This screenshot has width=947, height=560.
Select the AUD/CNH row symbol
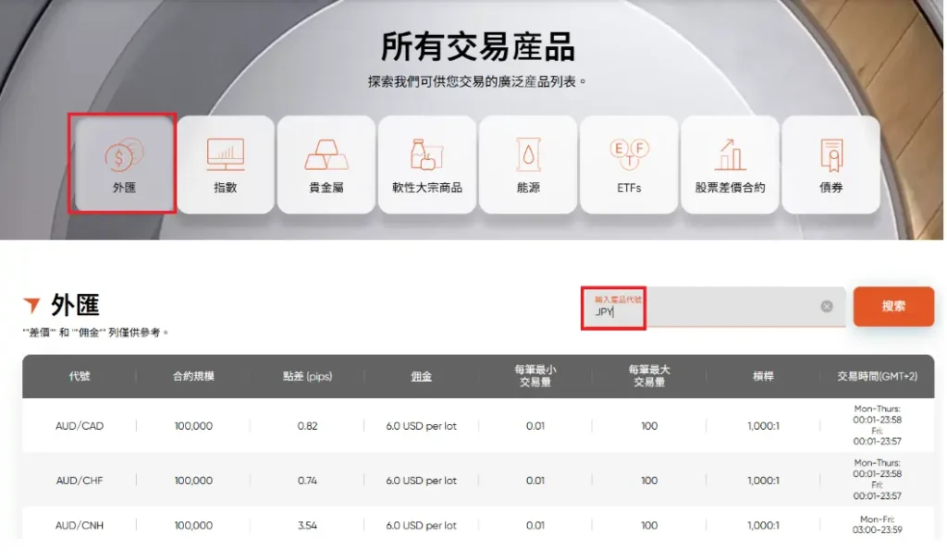80,526
